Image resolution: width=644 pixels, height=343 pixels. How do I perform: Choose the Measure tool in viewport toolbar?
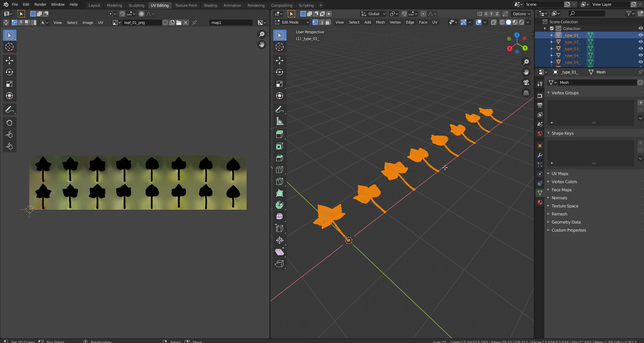click(x=279, y=122)
